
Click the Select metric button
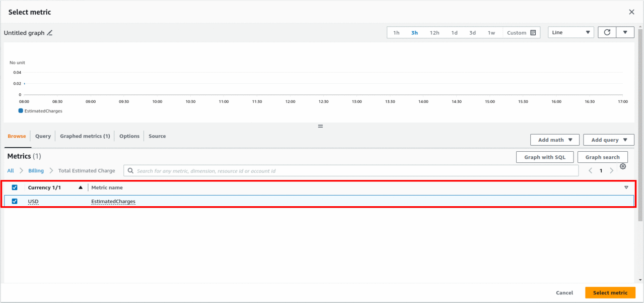610,293
